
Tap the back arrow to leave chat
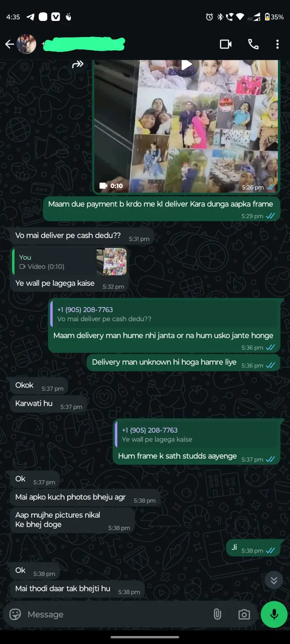point(10,44)
